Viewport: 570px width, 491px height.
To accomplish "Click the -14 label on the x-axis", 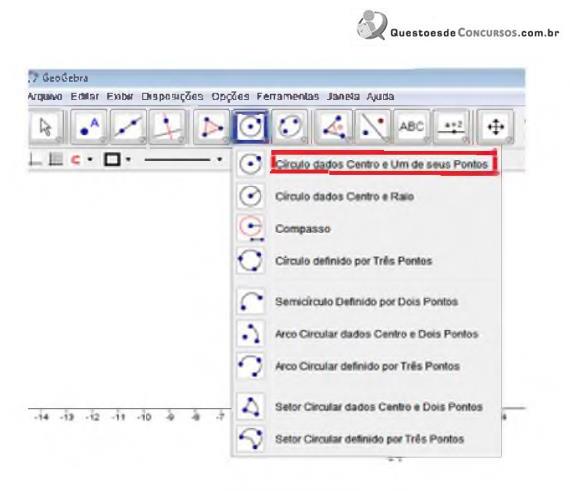I will 41,417.
